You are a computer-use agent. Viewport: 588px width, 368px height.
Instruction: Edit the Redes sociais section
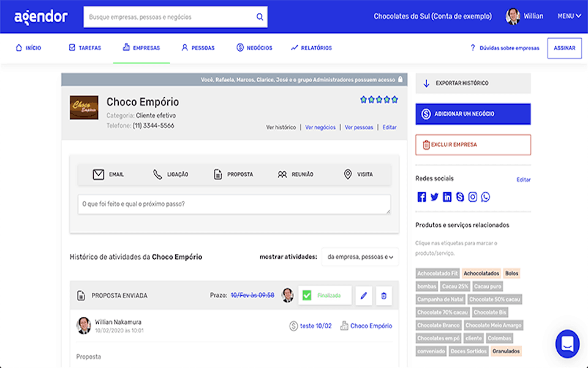point(524,180)
